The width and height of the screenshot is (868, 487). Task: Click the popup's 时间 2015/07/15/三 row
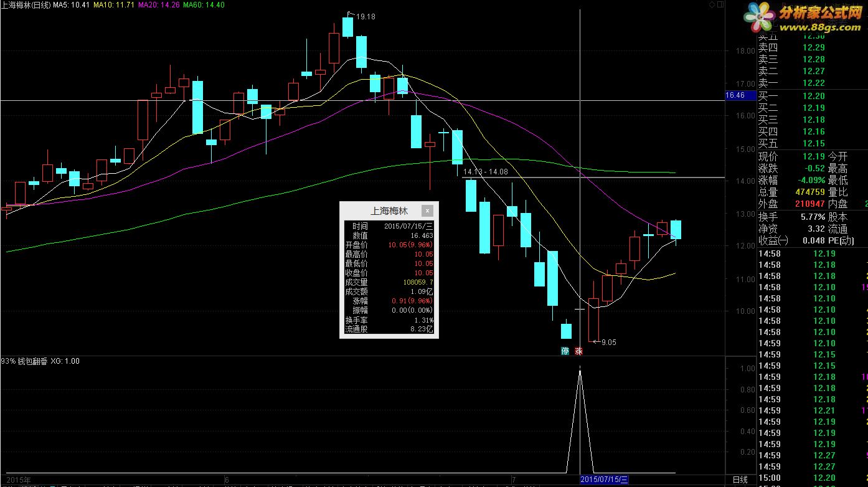(389, 226)
